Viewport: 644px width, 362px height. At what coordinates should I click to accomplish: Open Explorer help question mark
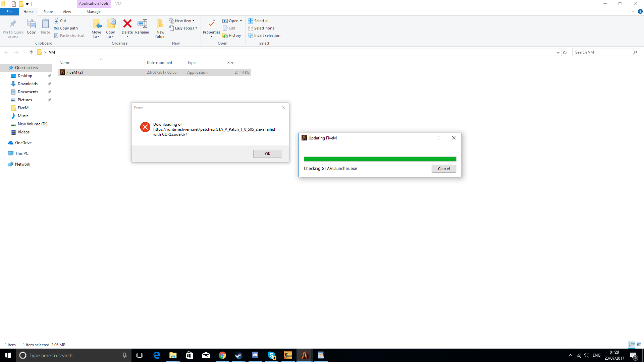(640, 11)
